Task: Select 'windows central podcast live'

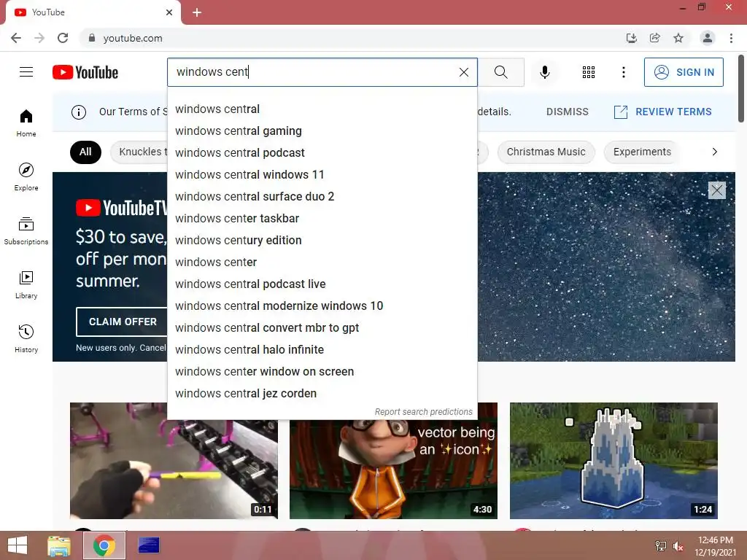Action: [x=322, y=284]
